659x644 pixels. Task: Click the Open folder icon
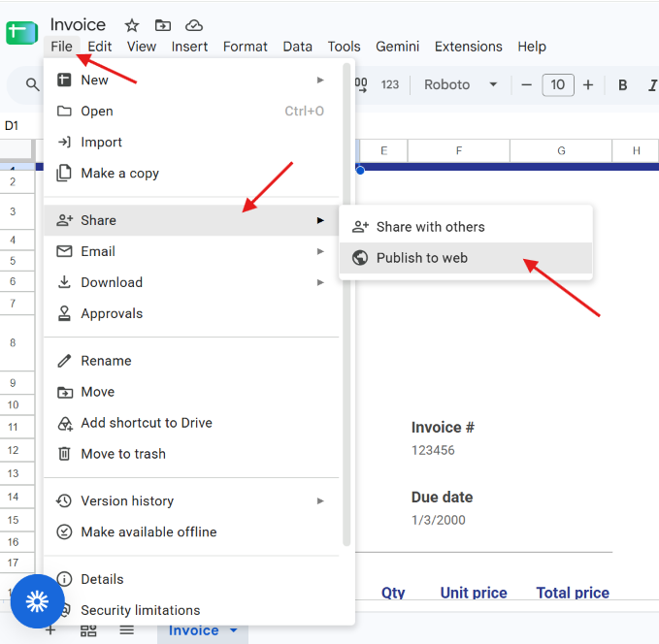click(64, 111)
